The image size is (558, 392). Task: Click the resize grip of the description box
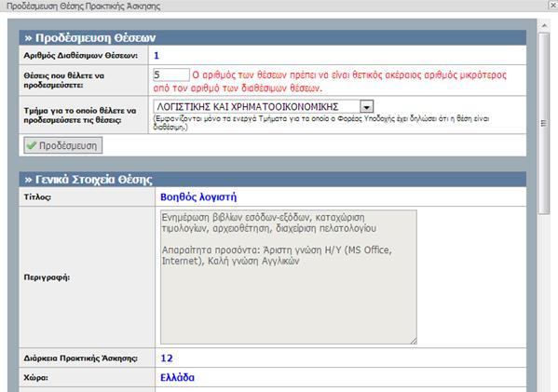(414, 341)
